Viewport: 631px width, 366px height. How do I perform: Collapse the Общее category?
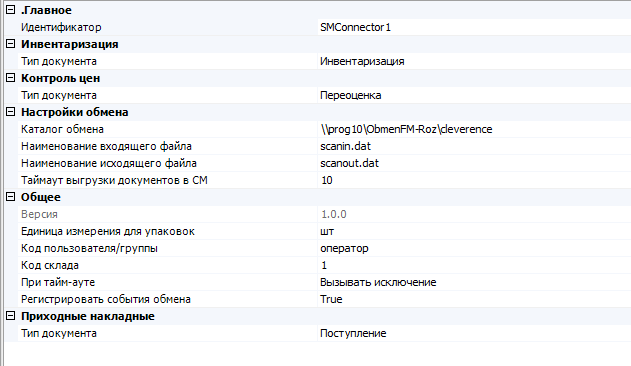(10, 196)
